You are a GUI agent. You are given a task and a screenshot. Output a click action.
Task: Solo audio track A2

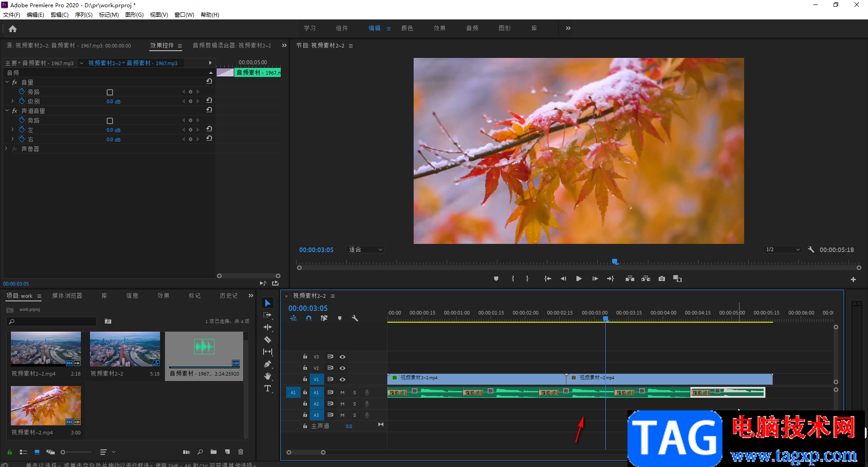click(354, 404)
